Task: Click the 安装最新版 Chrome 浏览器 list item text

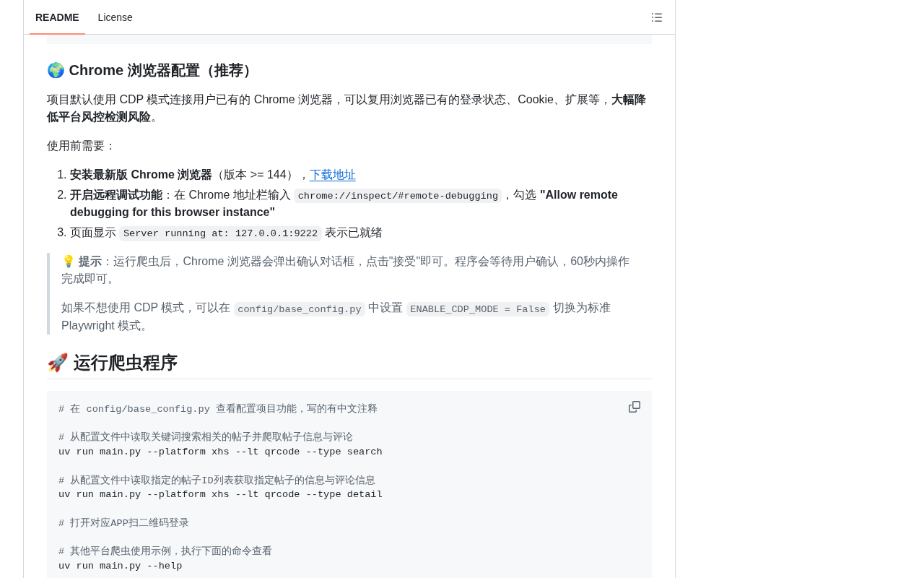Action: (x=141, y=175)
